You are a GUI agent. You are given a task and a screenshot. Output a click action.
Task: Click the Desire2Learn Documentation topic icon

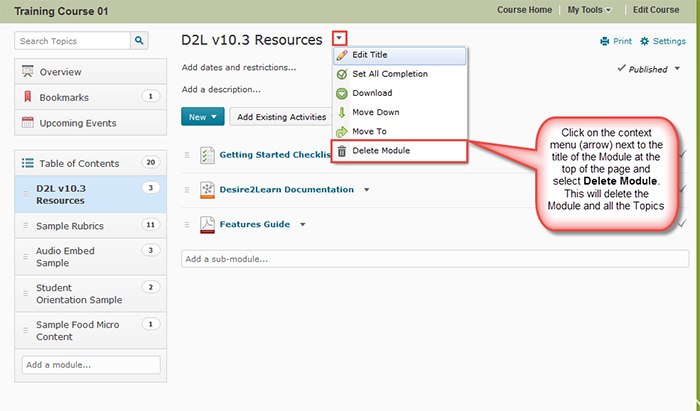(207, 189)
